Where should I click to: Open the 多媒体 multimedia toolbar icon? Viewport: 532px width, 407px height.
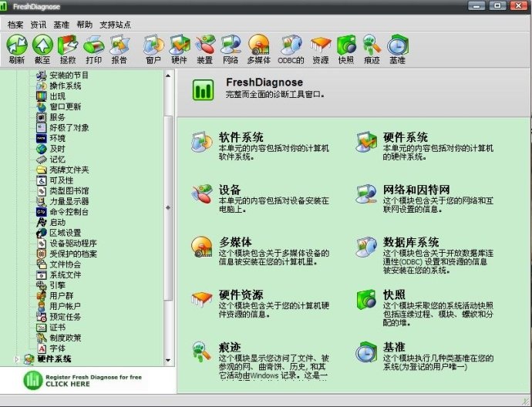click(x=258, y=45)
